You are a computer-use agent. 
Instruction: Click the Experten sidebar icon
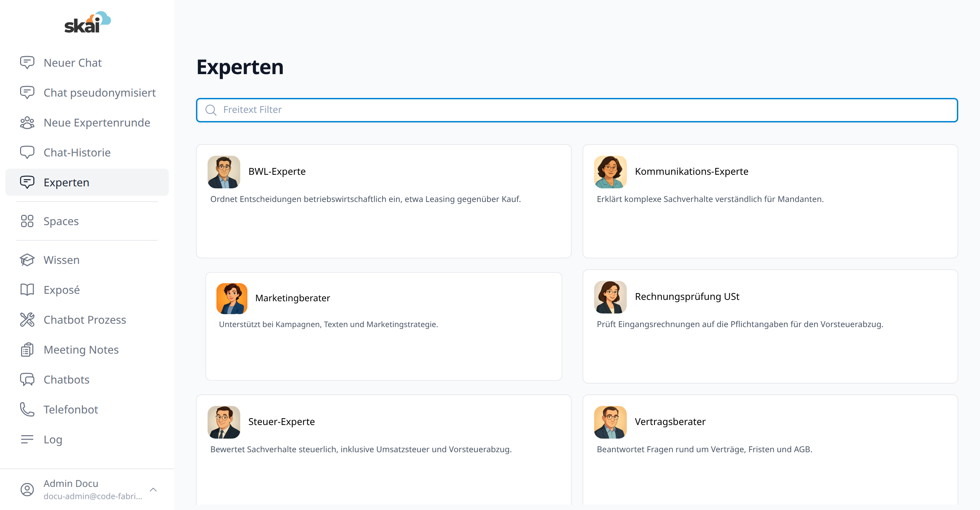tap(27, 183)
